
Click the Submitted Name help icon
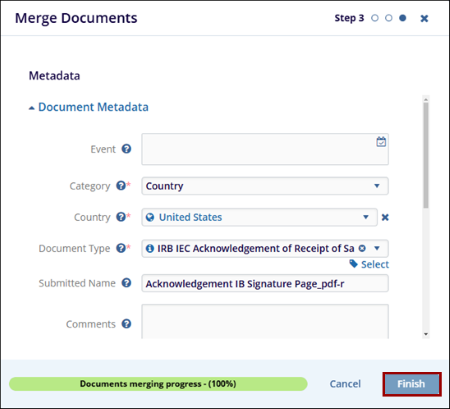(x=126, y=283)
